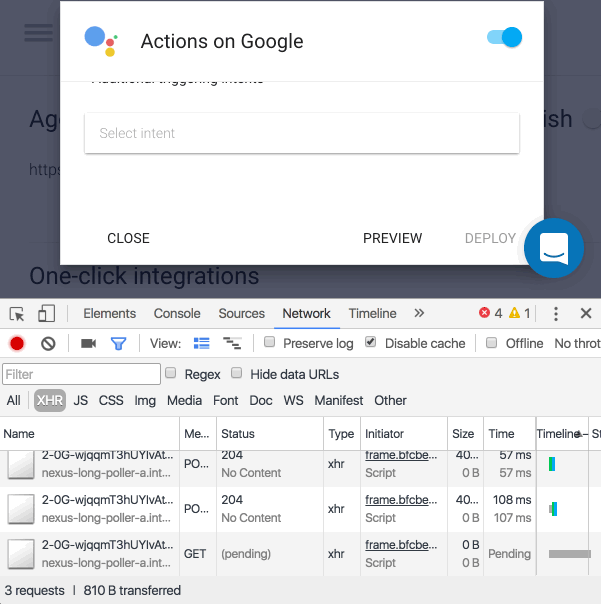Open the frame.bfcbe initiator link of pending request

(401, 545)
